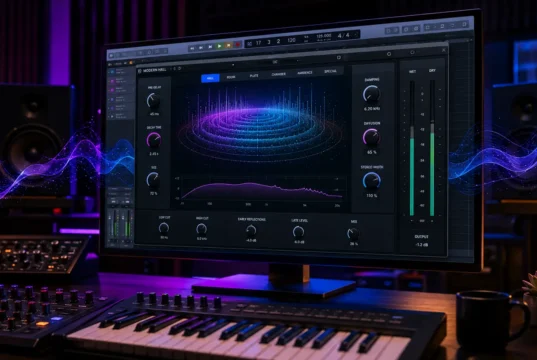Click the Pre-Delay knob

point(153,101)
